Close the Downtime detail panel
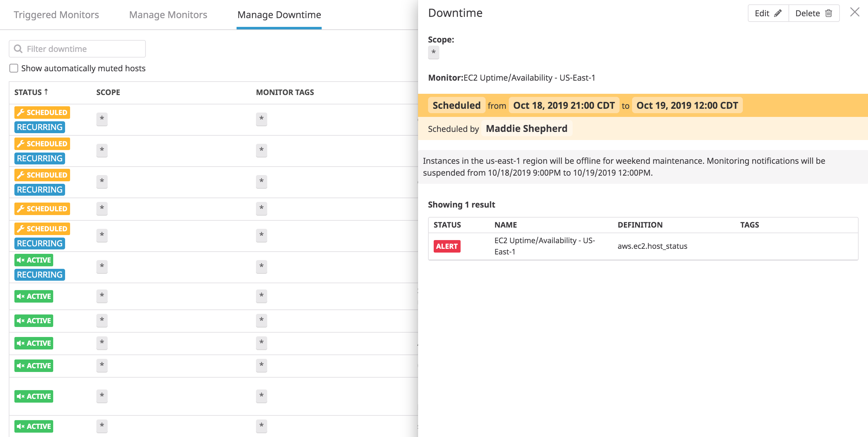 [x=855, y=12]
